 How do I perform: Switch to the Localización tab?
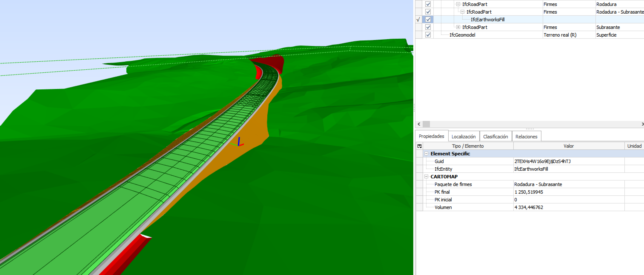pyautogui.click(x=463, y=136)
